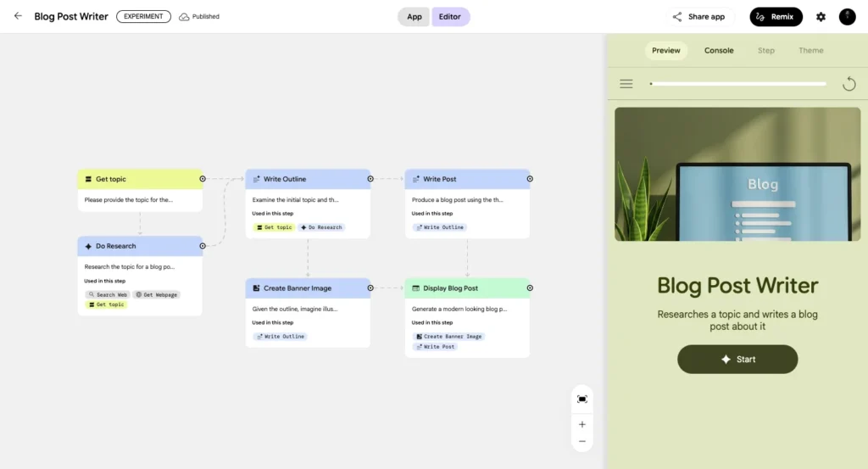Click 'Please provide the topic for the...' text

pyautogui.click(x=129, y=200)
